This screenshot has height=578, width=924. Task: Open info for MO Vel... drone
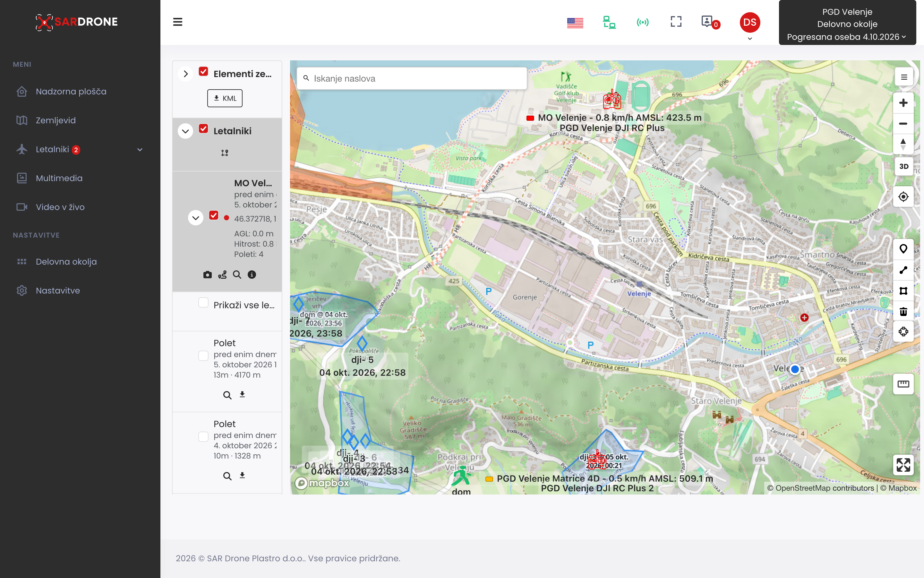(x=252, y=275)
